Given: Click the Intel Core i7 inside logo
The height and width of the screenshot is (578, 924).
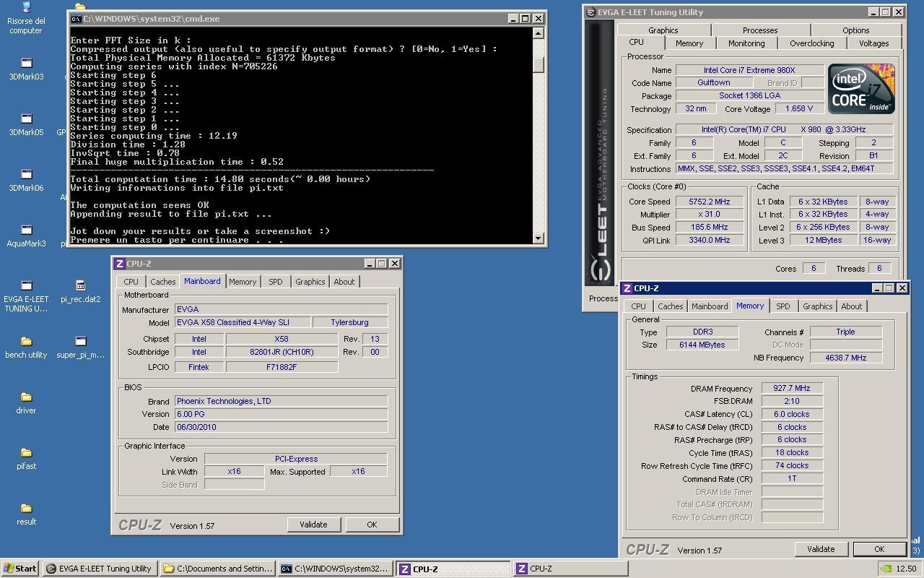Looking at the screenshot, I should [861, 88].
